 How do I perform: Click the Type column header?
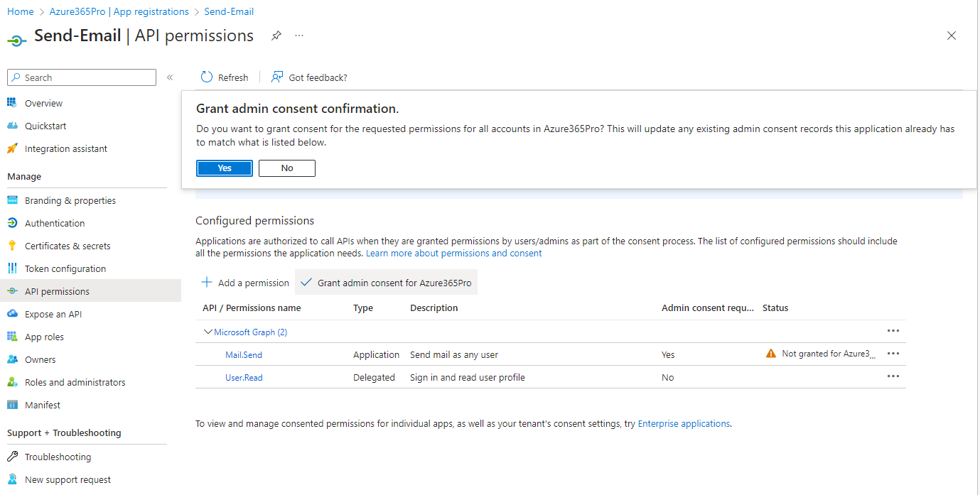(x=363, y=308)
